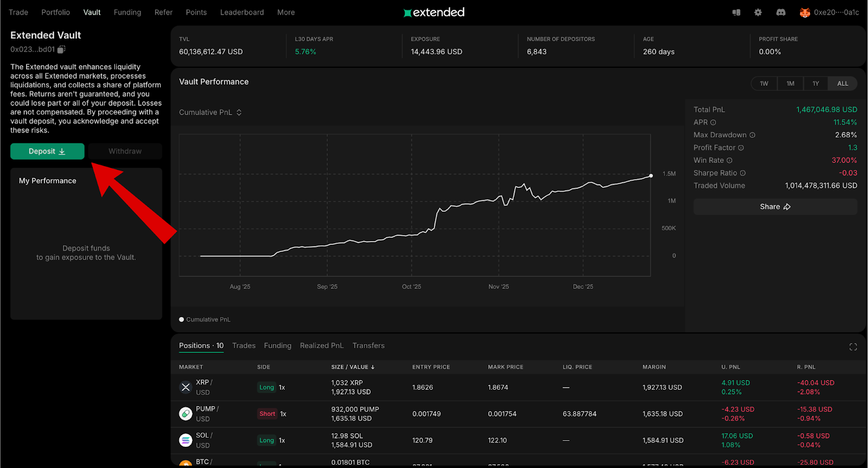Select Vault in the top navigation
This screenshot has height=468, width=868.
pos(92,12)
